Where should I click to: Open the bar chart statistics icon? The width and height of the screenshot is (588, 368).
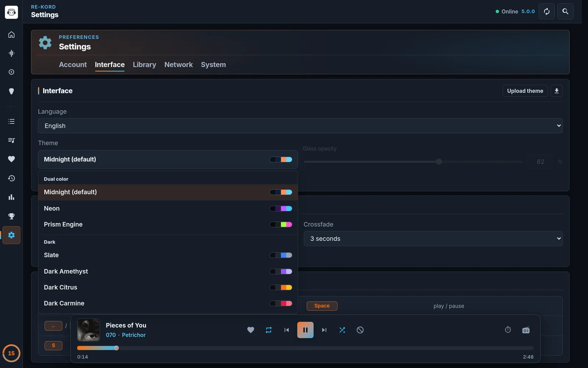coord(11,197)
